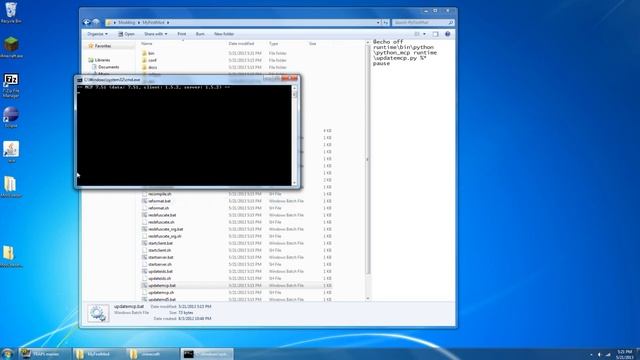
Task: Sort files by Date modified column
Action: tap(241, 44)
